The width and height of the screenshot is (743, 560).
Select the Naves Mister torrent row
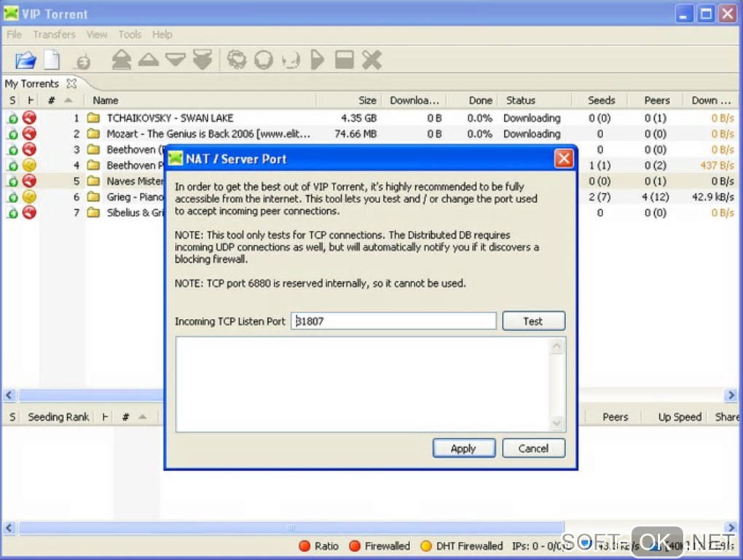[x=135, y=181]
